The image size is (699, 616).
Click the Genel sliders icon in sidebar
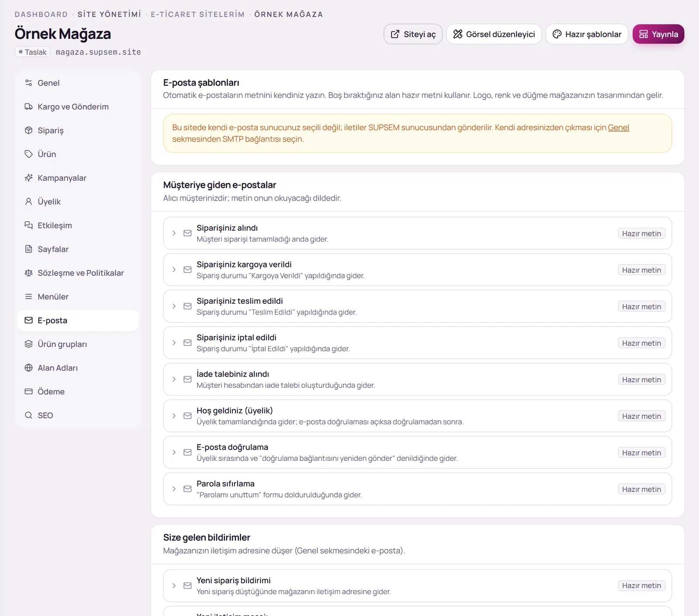pos(28,83)
